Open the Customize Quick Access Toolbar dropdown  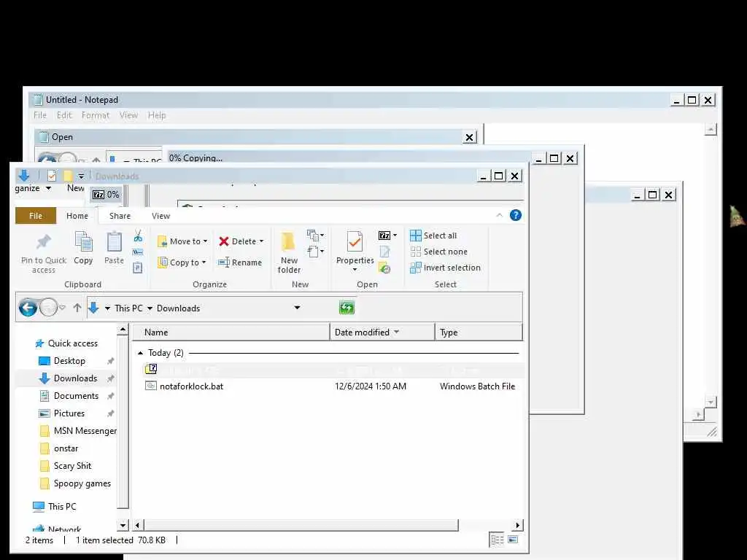coord(82,176)
